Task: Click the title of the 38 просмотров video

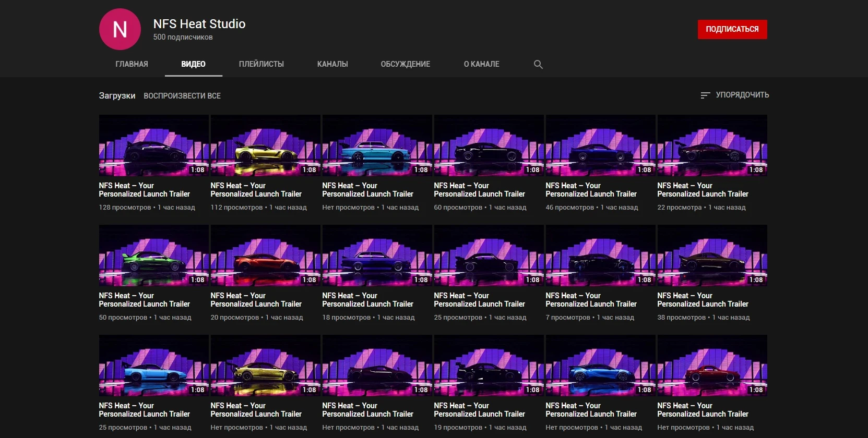Action: click(x=703, y=300)
